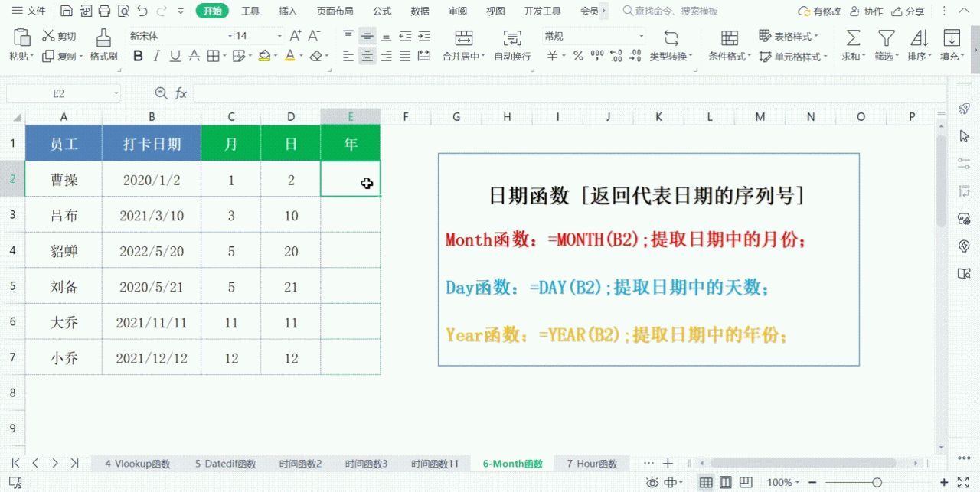Expand the Merge and Center (合并居中) dropdown
Viewport: 980px width, 492px height.
pyautogui.click(x=483, y=57)
